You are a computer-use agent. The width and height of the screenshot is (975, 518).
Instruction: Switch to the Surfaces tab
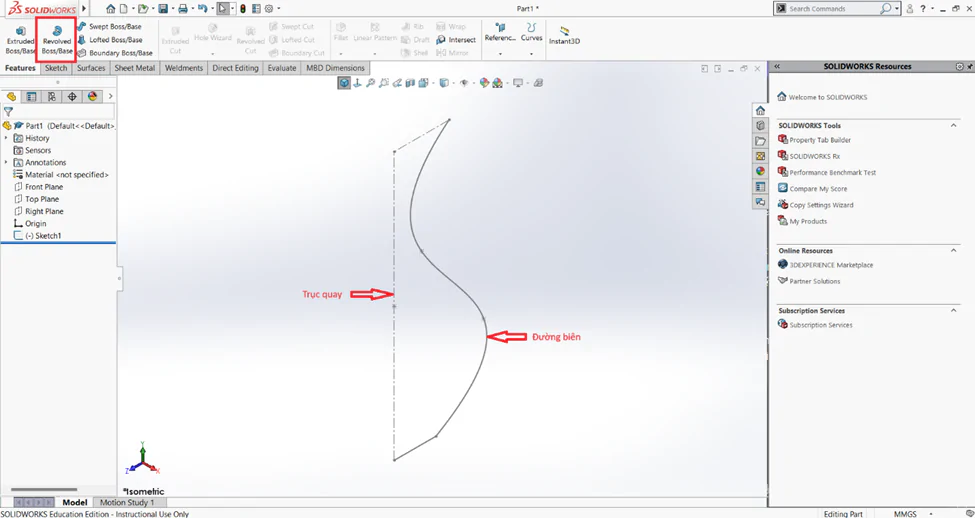[91, 68]
